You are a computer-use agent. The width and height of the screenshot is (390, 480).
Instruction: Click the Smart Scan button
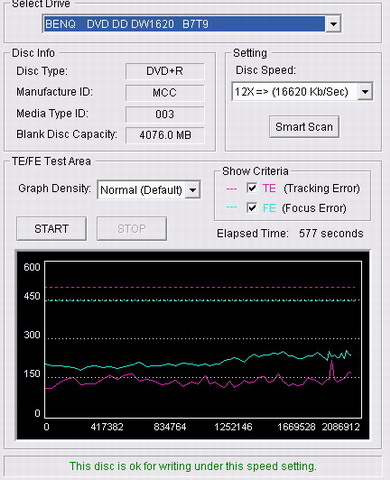tap(304, 127)
